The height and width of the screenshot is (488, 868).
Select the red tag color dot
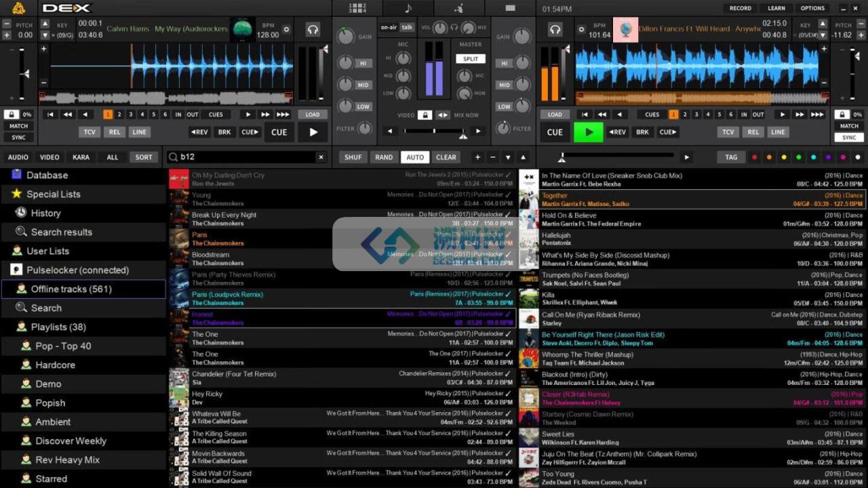[754, 157]
